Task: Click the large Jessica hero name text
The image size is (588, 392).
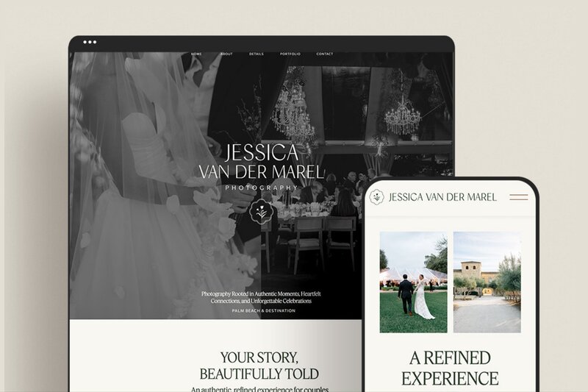Action: tap(261, 153)
